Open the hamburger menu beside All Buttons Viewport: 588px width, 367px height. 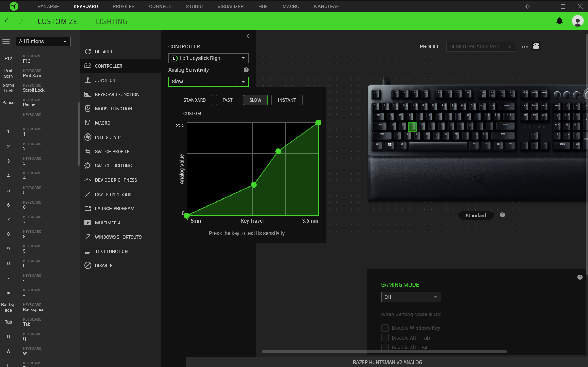tap(6, 42)
